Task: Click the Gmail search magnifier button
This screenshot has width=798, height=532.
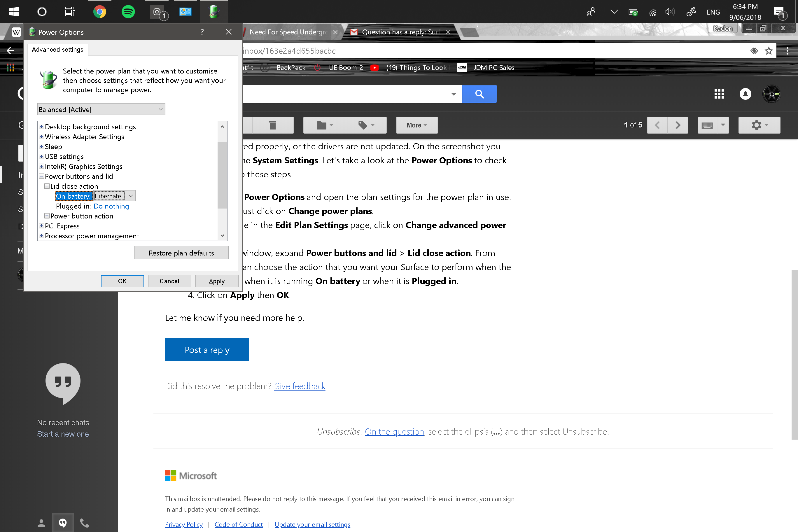Action: (x=479, y=94)
